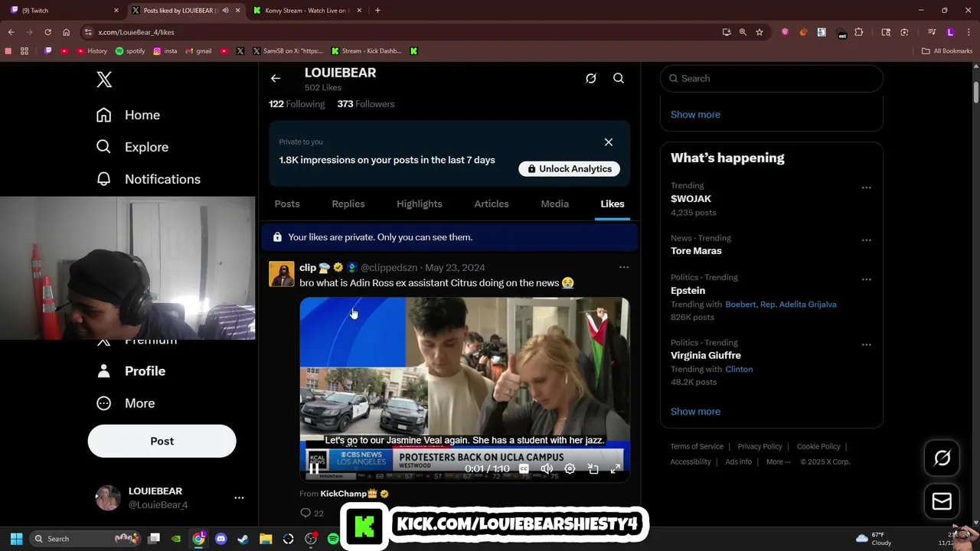Open Chrome three-dot menu
Screen dimensions: 980x551
[969, 32]
